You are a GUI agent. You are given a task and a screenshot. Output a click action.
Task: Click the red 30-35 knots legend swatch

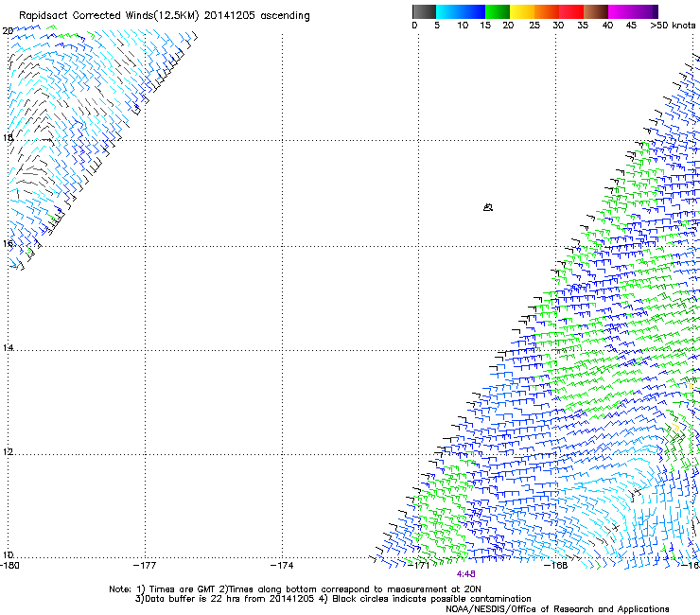(x=571, y=11)
